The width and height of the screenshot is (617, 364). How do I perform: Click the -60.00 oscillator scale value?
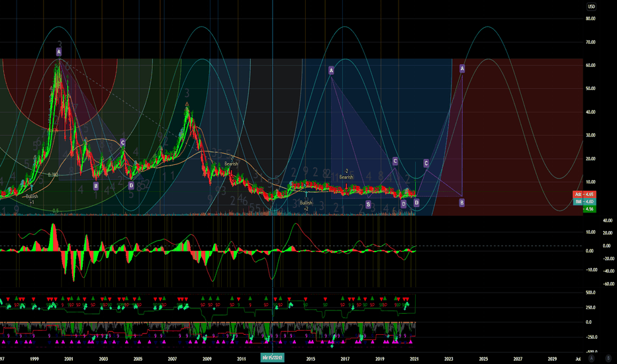[x=609, y=284]
